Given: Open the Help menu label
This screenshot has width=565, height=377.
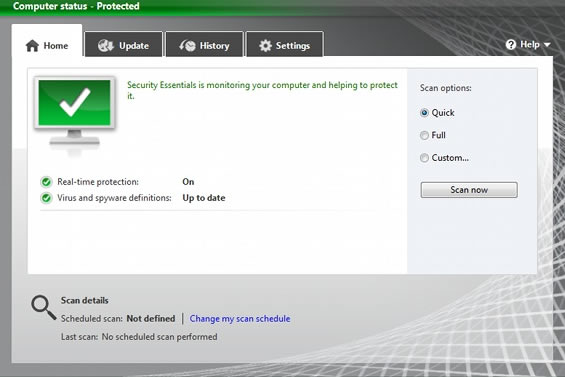Looking at the screenshot, I should tap(530, 45).
